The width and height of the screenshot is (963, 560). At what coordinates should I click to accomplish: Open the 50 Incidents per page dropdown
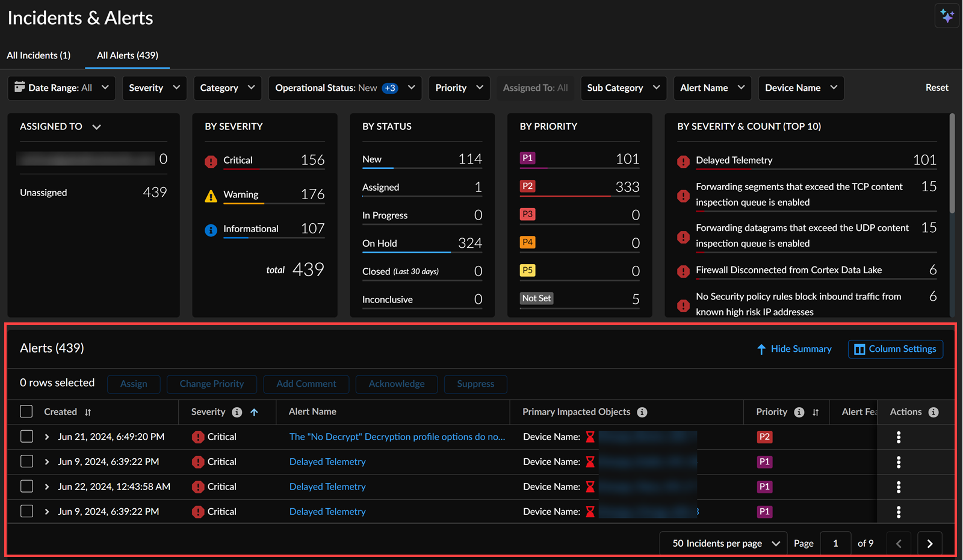(x=725, y=544)
